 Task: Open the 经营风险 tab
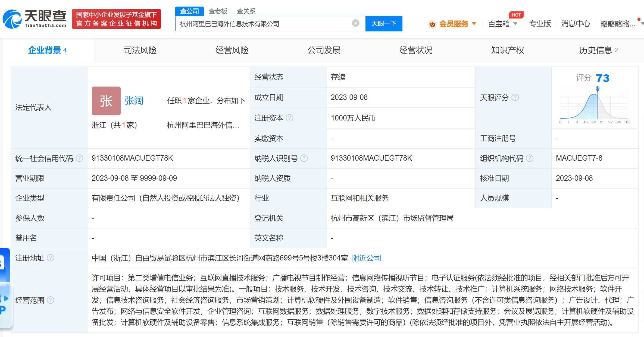232,50
